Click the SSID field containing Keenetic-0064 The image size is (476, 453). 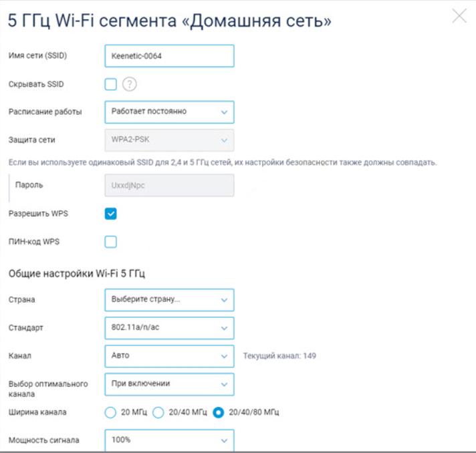pyautogui.click(x=169, y=56)
